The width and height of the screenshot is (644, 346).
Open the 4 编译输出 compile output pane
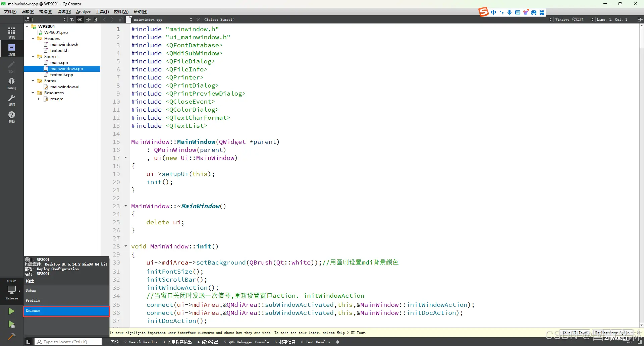click(208, 342)
